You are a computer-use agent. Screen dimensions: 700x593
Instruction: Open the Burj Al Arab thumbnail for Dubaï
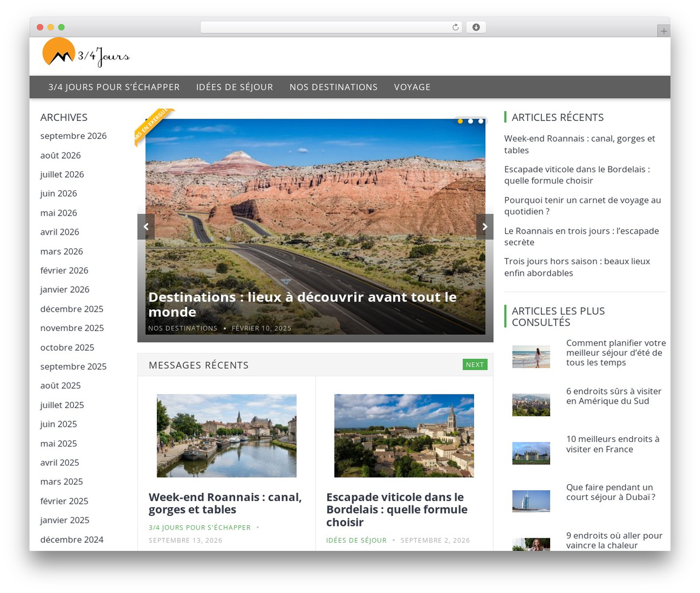coord(531,501)
